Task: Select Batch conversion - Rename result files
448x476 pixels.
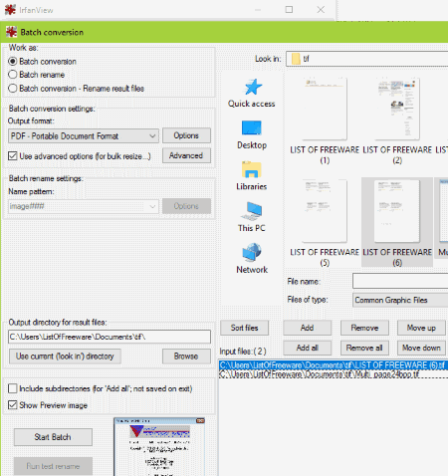Action: pyautogui.click(x=13, y=89)
